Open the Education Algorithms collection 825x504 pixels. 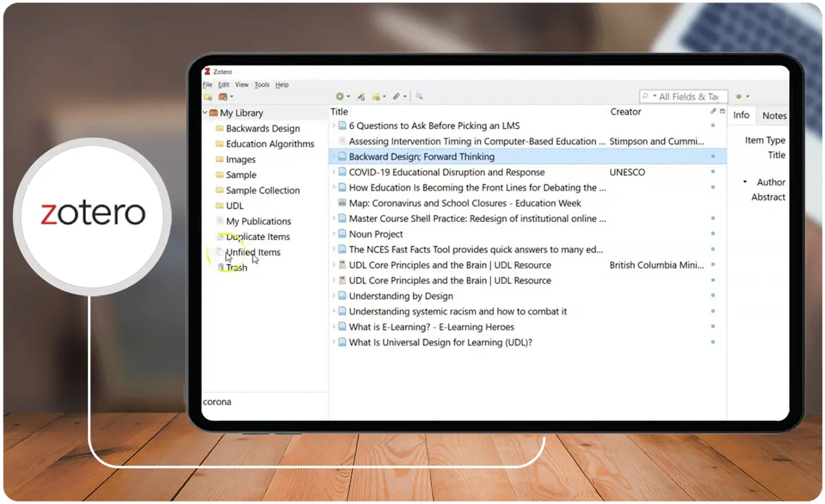click(270, 144)
